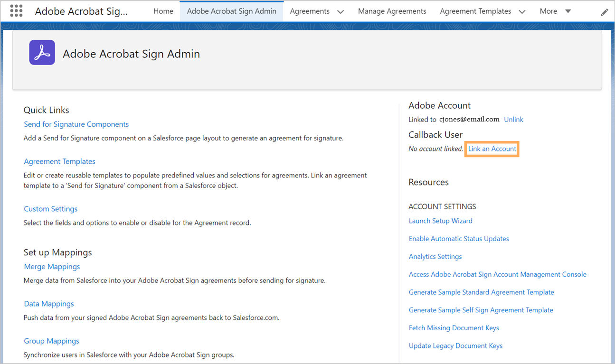Click the Callback User heading

[435, 135]
